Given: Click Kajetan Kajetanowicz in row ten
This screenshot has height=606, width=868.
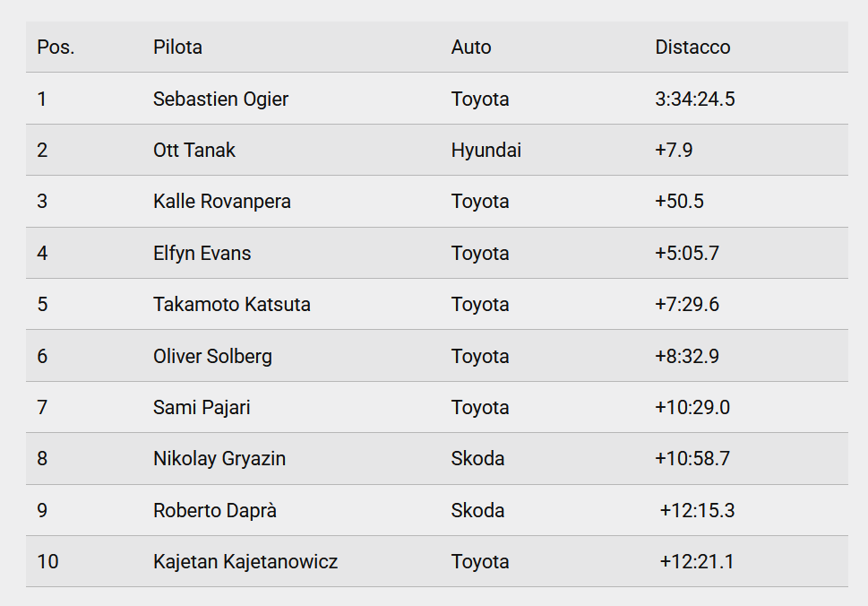Looking at the screenshot, I should pyautogui.click(x=245, y=562).
